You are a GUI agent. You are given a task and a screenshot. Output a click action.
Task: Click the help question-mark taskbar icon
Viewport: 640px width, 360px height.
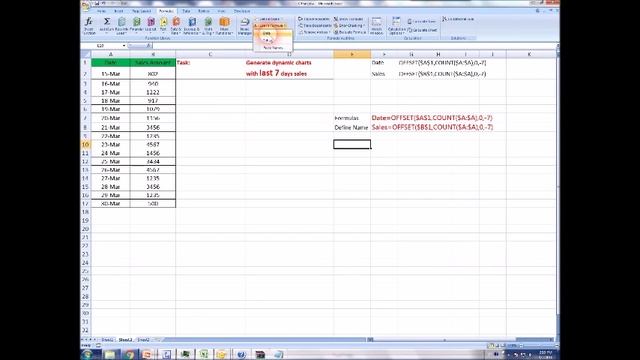241,354
